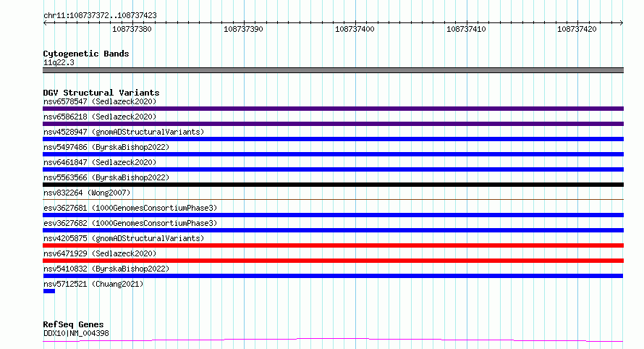Click the gray 11q22.3 cytogenetic band bar
644x349 pixels.
pos(333,70)
